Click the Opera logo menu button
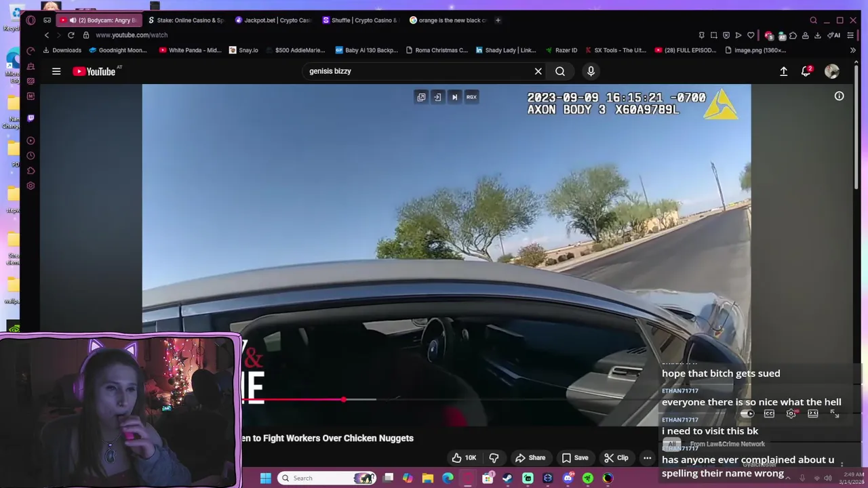The image size is (868, 488). coord(31,20)
